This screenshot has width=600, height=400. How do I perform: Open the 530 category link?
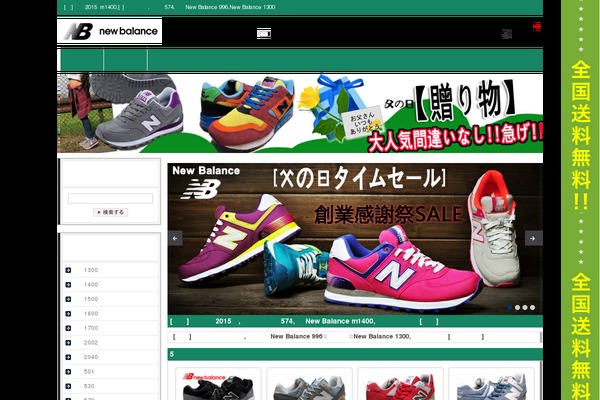click(89, 386)
